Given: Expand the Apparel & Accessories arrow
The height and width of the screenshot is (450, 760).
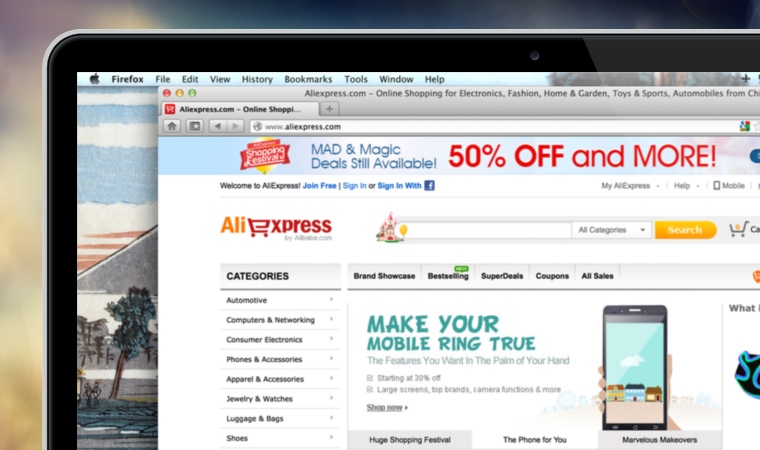Looking at the screenshot, I should point(332,378).
